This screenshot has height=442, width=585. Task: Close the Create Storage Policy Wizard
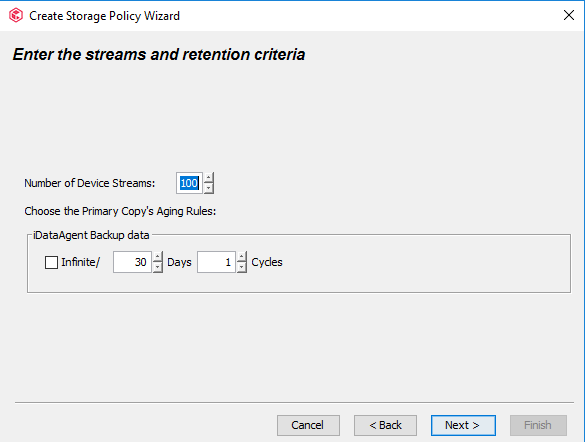point(569,15)
